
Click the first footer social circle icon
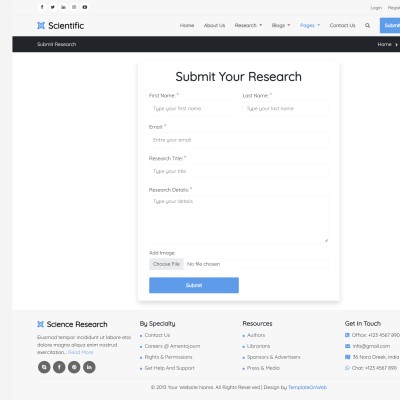click(x=44, y=367)
